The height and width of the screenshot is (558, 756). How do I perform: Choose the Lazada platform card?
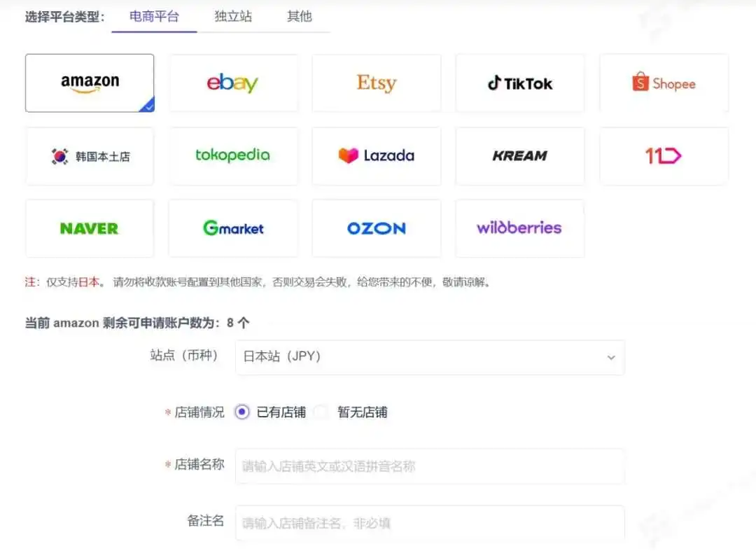tap(377, 155)
